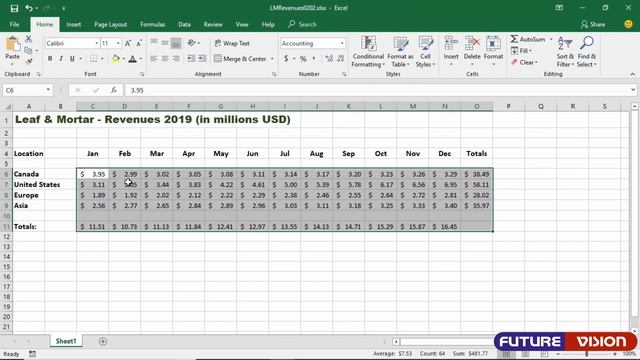Open the orientation options
This screenshot has width=640, height=360.
point(193,43)
